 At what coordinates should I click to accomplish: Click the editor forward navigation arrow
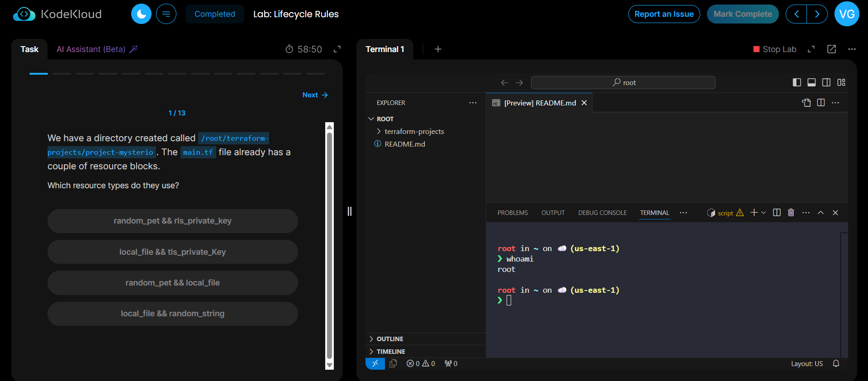(519, 82)
